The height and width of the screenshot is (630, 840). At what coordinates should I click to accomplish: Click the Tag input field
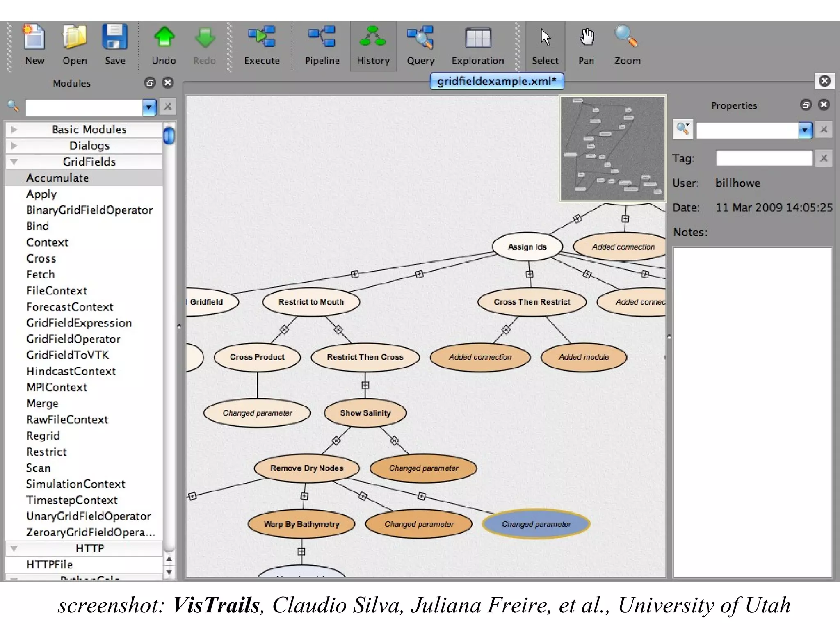[764, 158]
